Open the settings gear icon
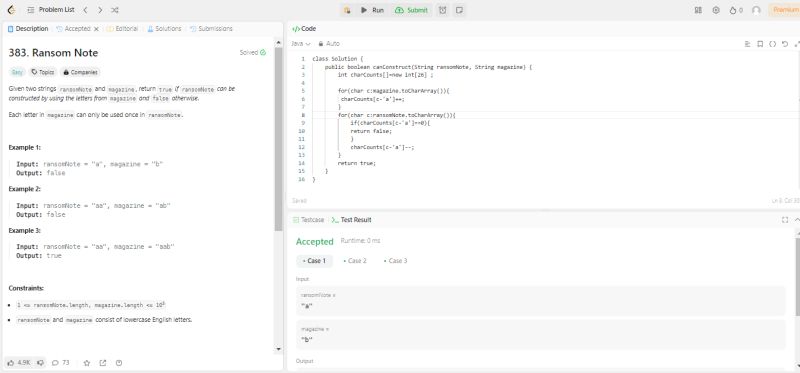Viewport: 800px width, 373px height. click(716, 10)
